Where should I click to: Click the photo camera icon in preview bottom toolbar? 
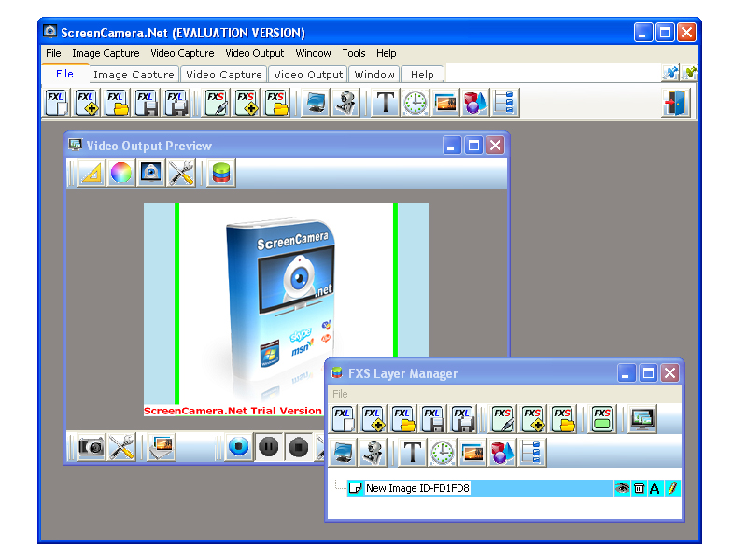(91, 447)
